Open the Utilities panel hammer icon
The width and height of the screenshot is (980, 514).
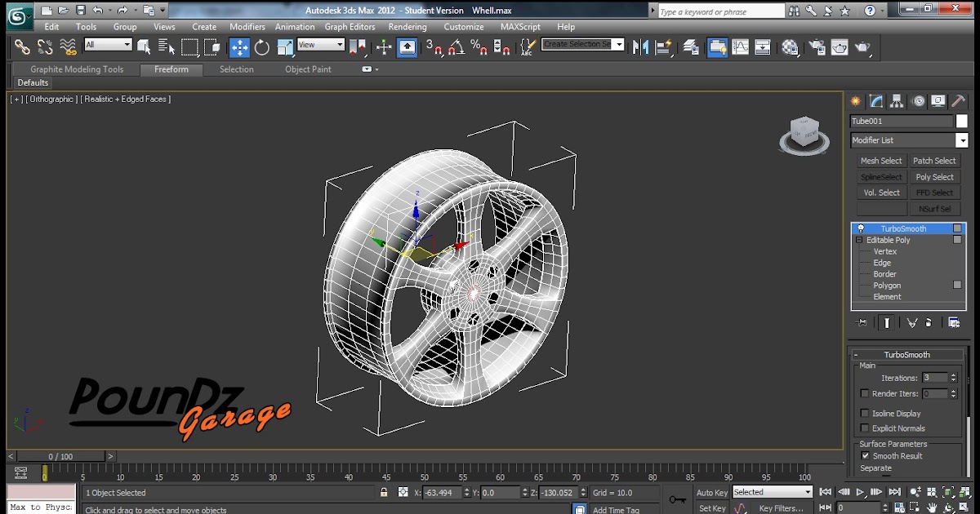point(957,101)
